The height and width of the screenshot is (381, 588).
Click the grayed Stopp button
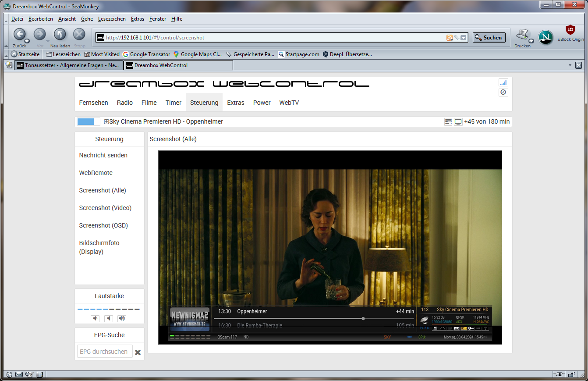point(79,35)
